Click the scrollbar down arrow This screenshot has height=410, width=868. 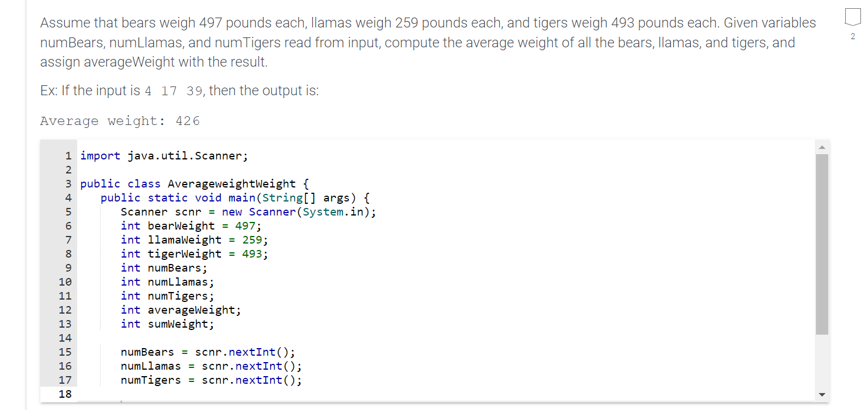(x=822, y=394)
